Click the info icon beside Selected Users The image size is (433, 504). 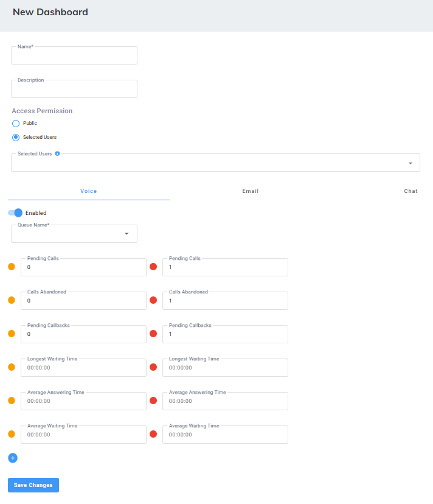click(x=58, y=154)
